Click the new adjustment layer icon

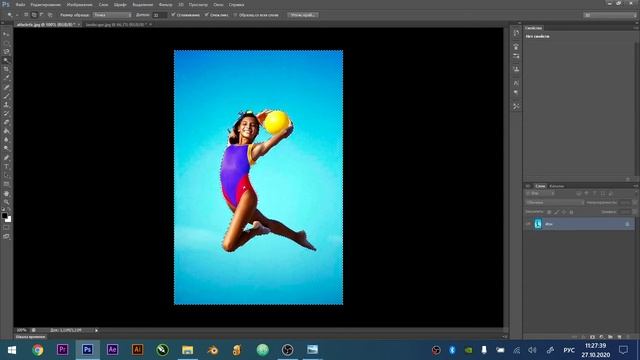[601, 337]
